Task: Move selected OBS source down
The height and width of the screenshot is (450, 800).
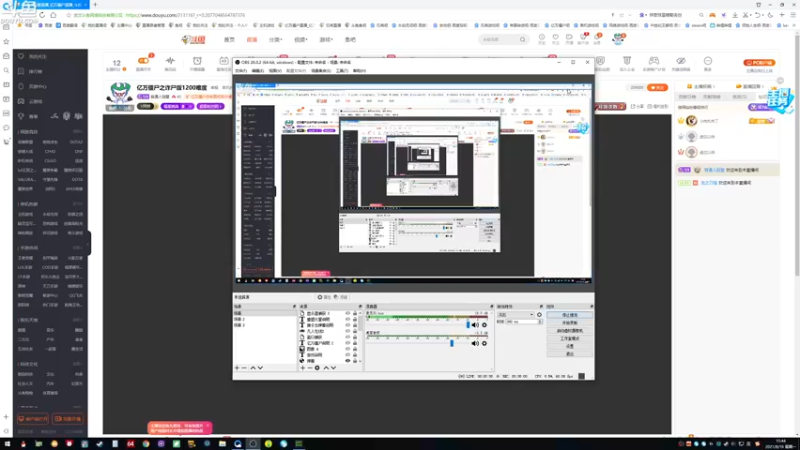Action: (334, 368)
